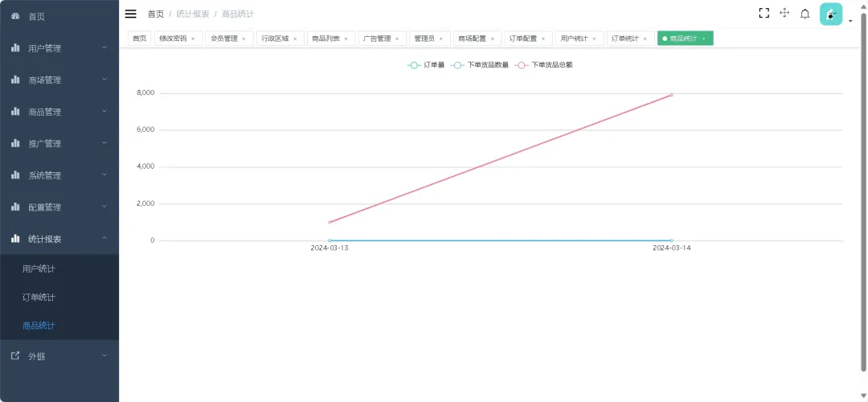This screenshot has height=402, width=868.
Task: Click the external link icon beside 外链
Action: point(15,355)
